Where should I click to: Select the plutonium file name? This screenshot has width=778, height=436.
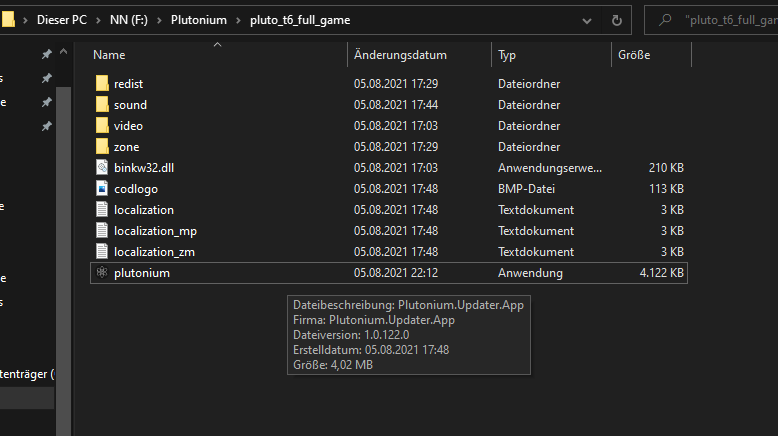click(142, 273)
